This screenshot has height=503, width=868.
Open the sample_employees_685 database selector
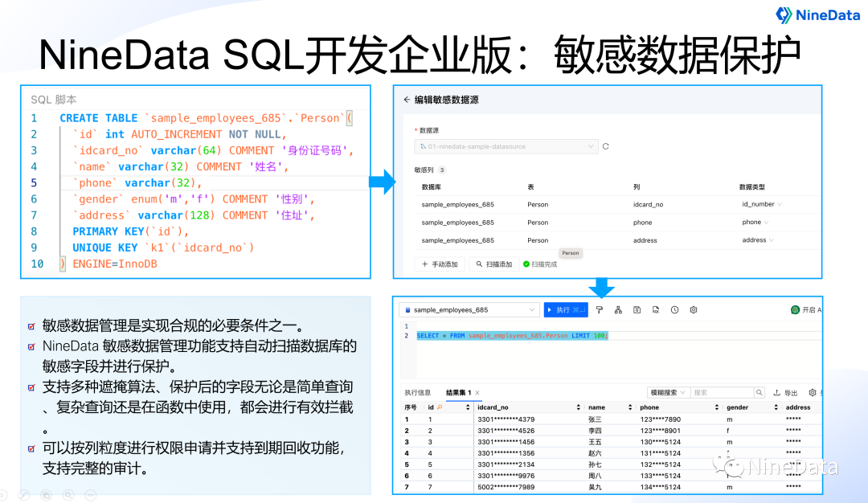469,310
